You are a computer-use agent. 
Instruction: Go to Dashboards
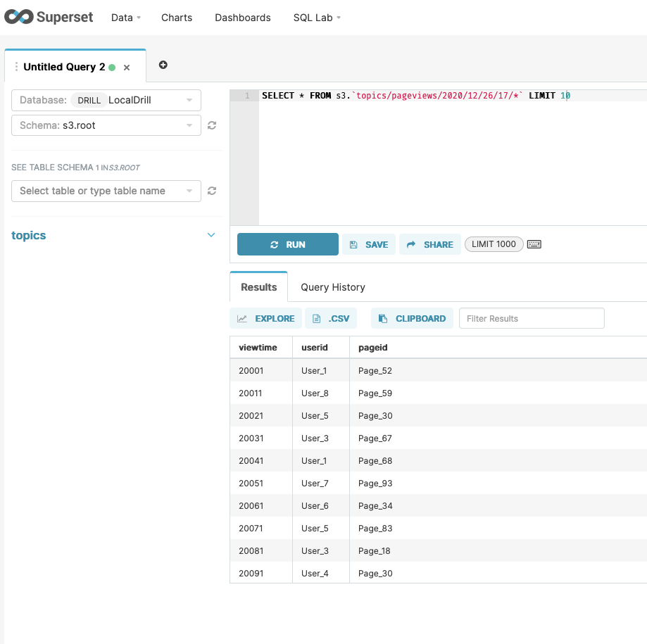tap(243, 18)
